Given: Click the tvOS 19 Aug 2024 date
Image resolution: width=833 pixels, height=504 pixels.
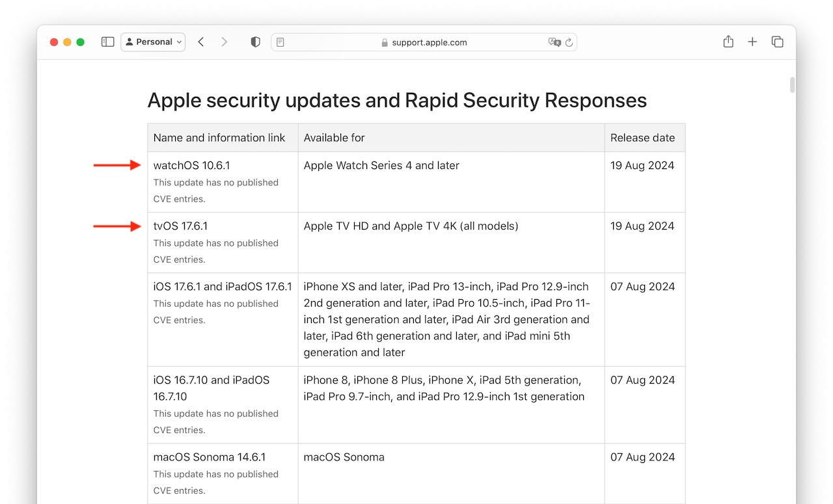Looking at the screenshot, I should coord(642,226).
